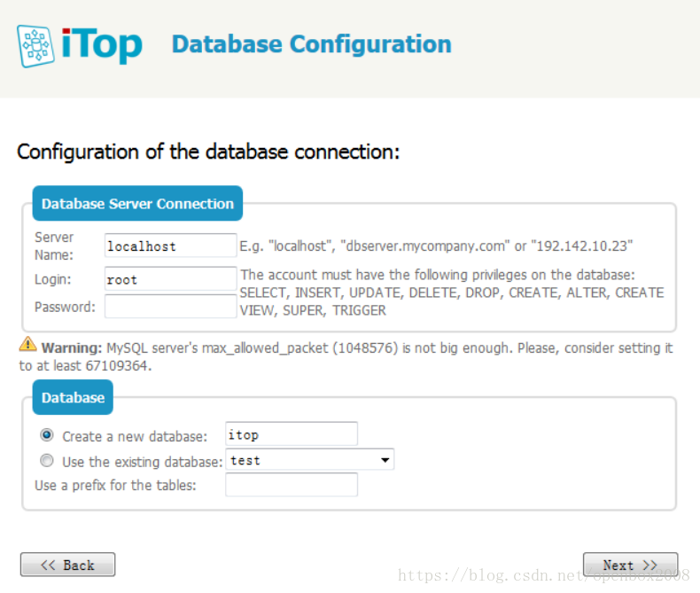Click the Use the existing database label

[143, 462]
